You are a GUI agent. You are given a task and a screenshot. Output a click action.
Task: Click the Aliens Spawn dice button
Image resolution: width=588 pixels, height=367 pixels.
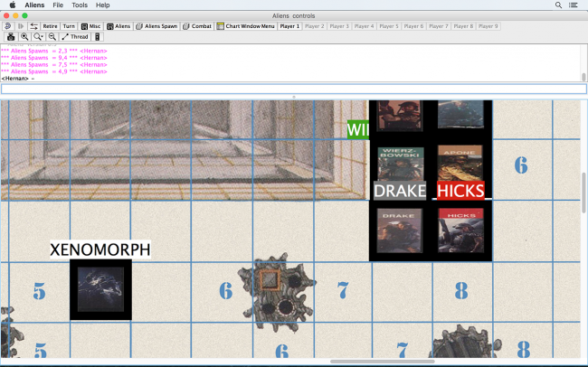tap(156, 26)
